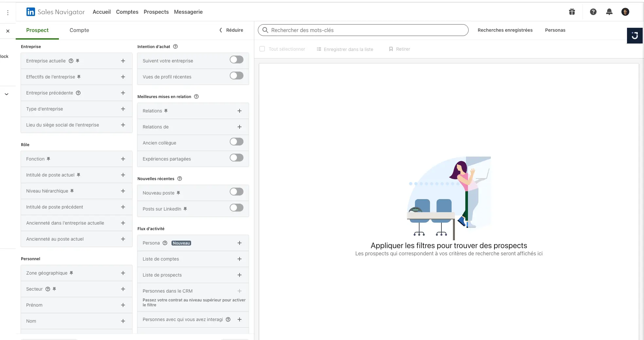Click the help icon next to Intention d'achat
This screenshot has width=644, height=340.
point(175,47)
